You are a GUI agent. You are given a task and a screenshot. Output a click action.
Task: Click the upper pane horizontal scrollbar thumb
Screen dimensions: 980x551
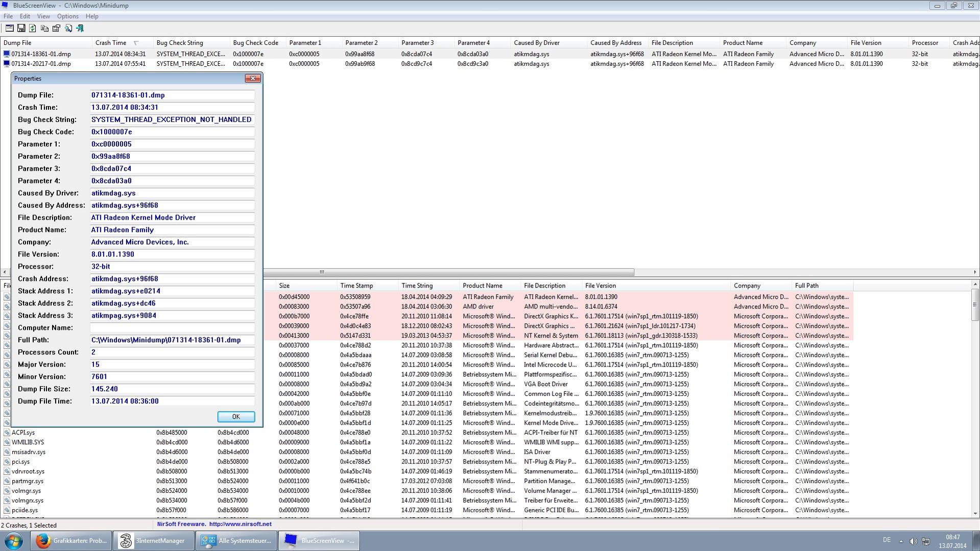(x=322, y=272)
